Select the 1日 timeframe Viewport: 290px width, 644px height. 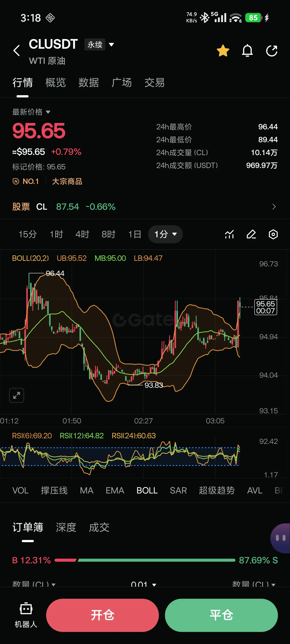[135, 234]
